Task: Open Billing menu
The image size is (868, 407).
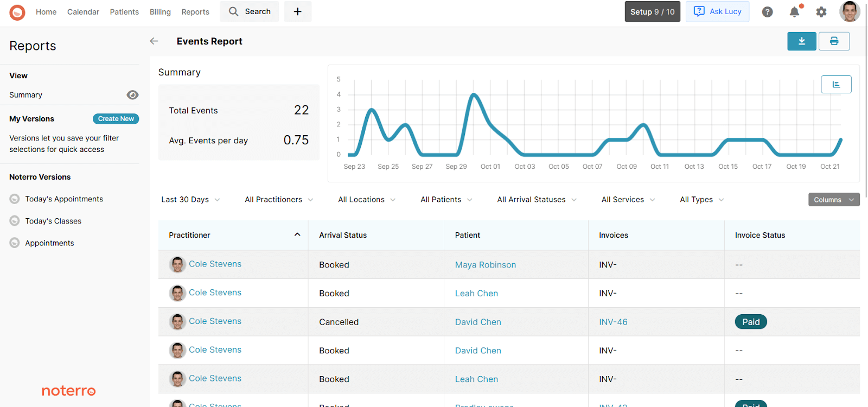Action: (160, 12)
